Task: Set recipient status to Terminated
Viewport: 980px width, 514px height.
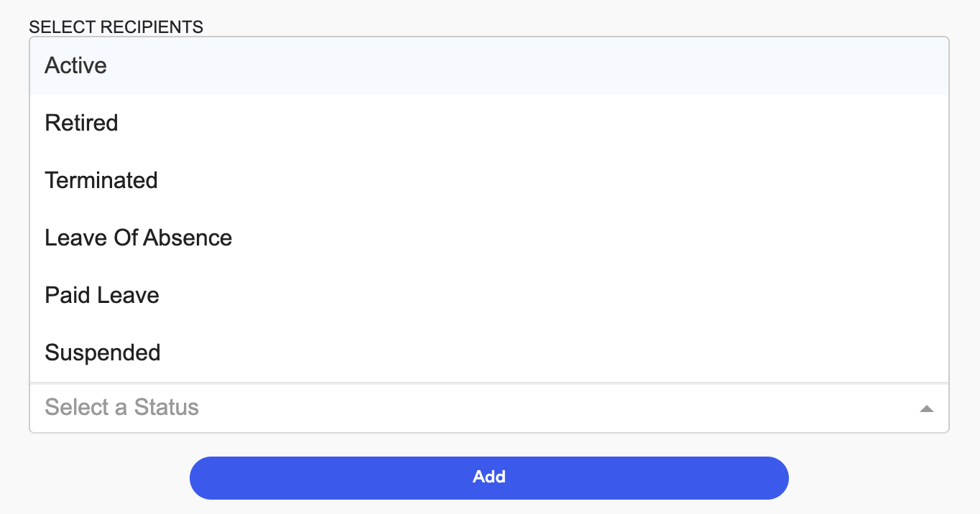Action: 101,180
